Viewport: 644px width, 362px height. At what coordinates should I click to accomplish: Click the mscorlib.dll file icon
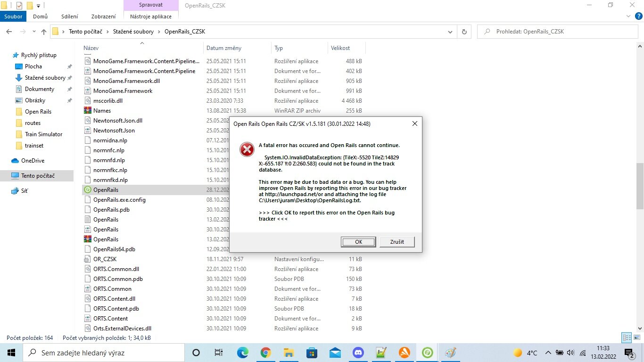point(87,101)
